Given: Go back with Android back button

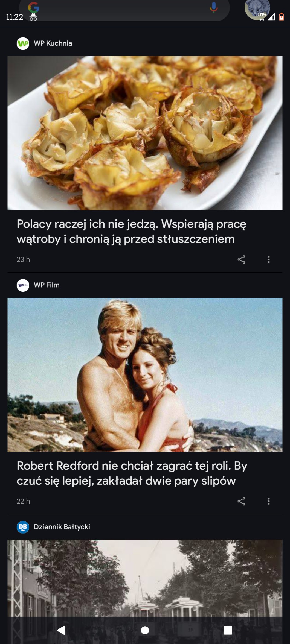Looking at the screenshot, I should pyautogui.click(x=61, y=630).
